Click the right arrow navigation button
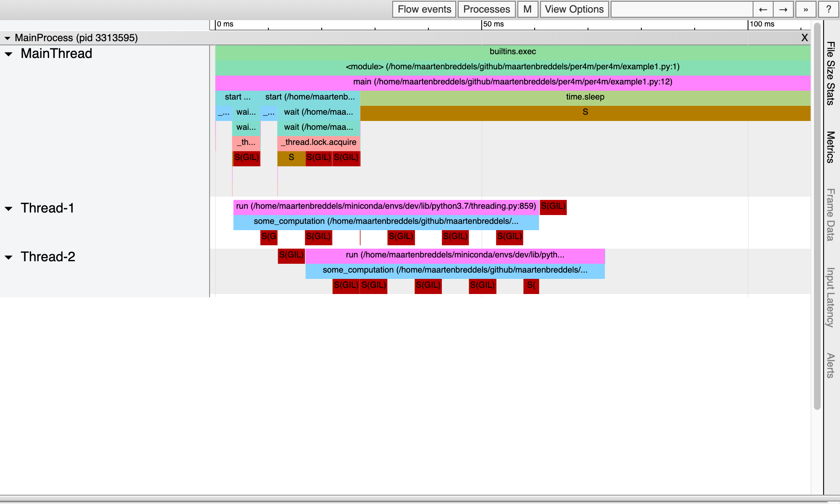Screen dimensions: 840x504 [783, 9]
